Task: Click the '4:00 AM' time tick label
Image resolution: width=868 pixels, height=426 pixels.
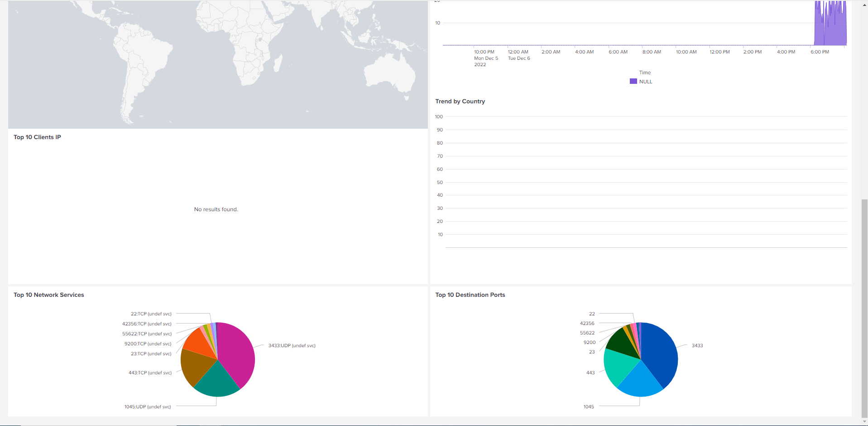Action: pos(584,52)
